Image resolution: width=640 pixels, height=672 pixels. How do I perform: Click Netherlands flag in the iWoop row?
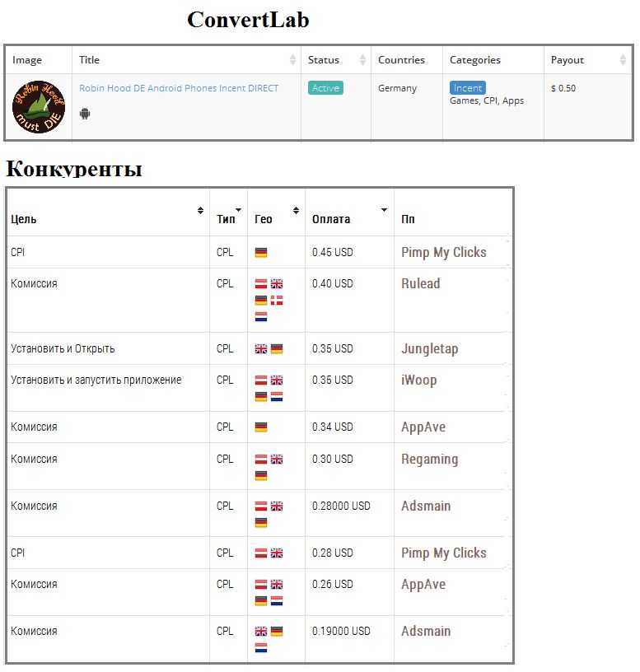pyautogui.click(x=277, y=396)
